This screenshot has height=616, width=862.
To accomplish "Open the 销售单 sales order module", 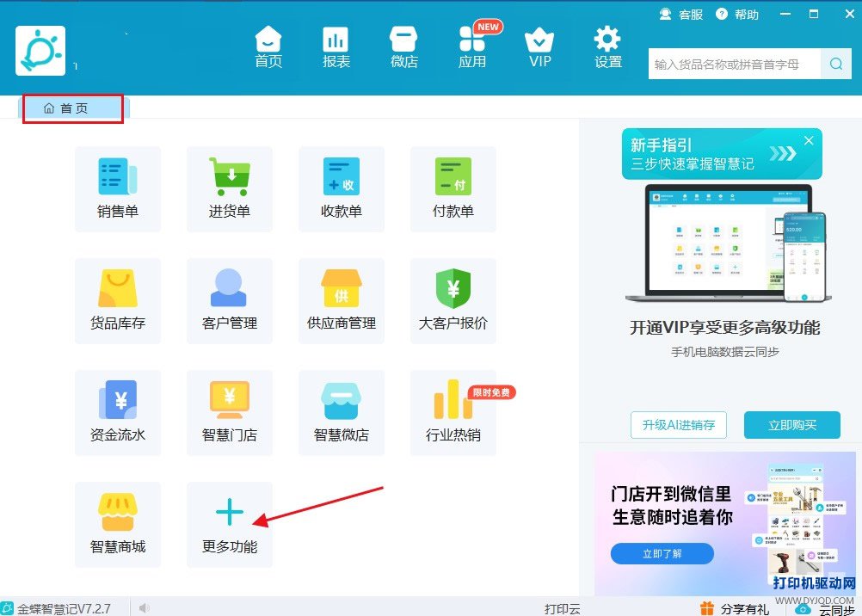I will [x=118, y=188].
